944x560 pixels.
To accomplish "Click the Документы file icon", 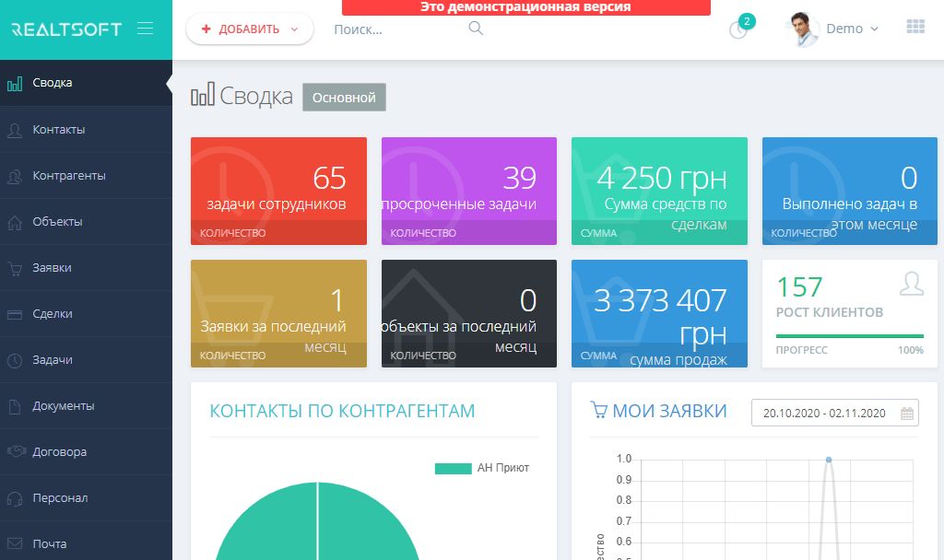I will 15,406.
